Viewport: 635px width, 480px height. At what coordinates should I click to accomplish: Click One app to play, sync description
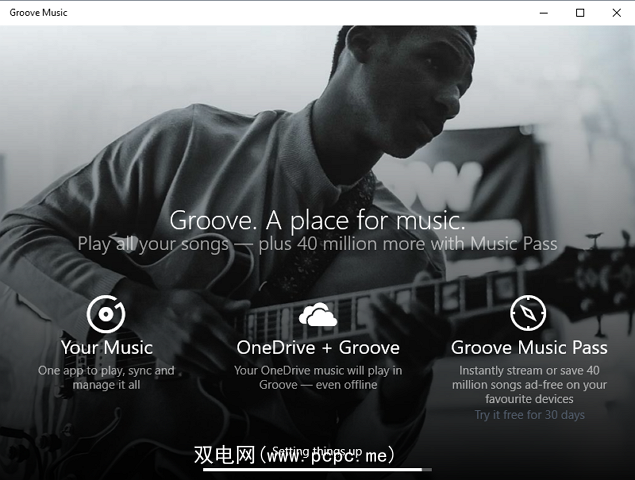tap(106, 378)
